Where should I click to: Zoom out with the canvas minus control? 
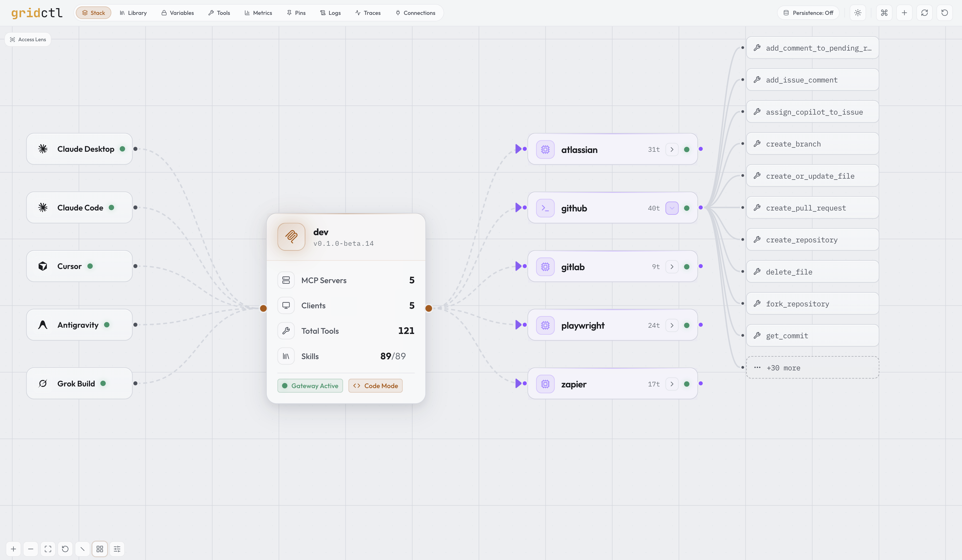(x=30, y=549)
